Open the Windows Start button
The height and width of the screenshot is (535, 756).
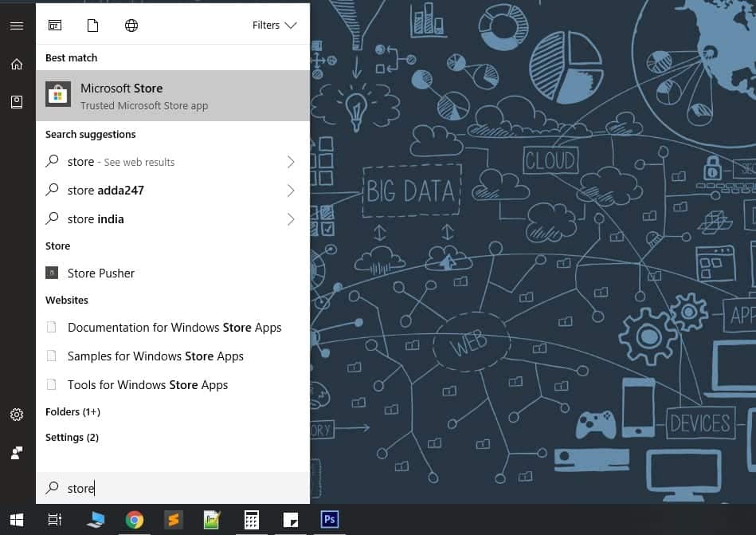[17, 520]
